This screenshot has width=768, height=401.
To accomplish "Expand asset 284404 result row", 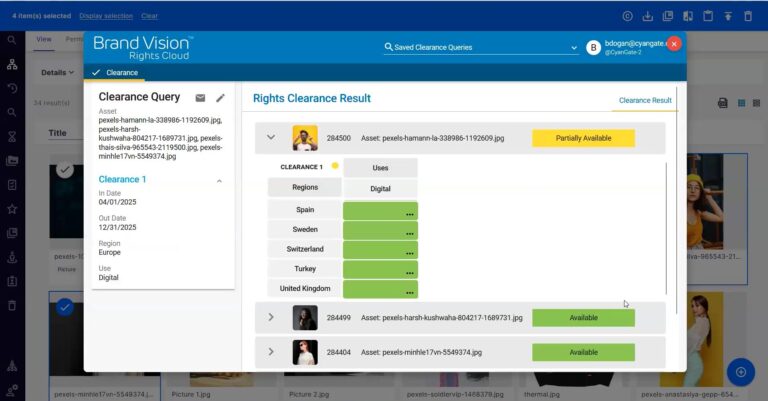I will coord(271,352).
